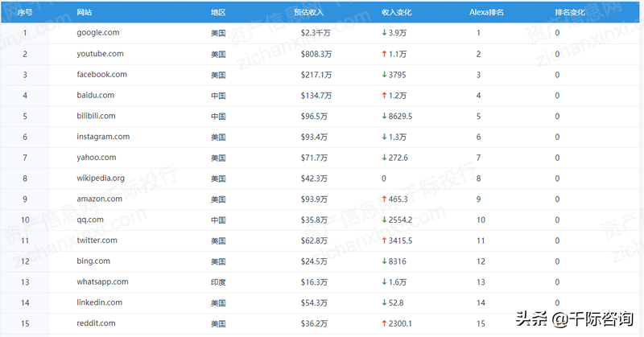Open the wikipedia.org website entry
644x337 pixels.
(100, 178)
